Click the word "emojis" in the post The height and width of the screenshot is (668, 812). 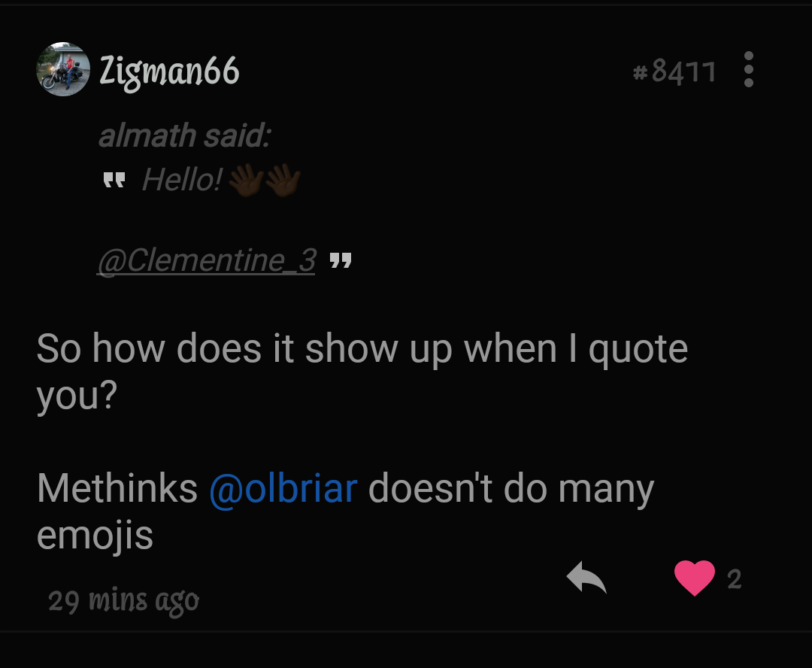[x=95, y=536]
